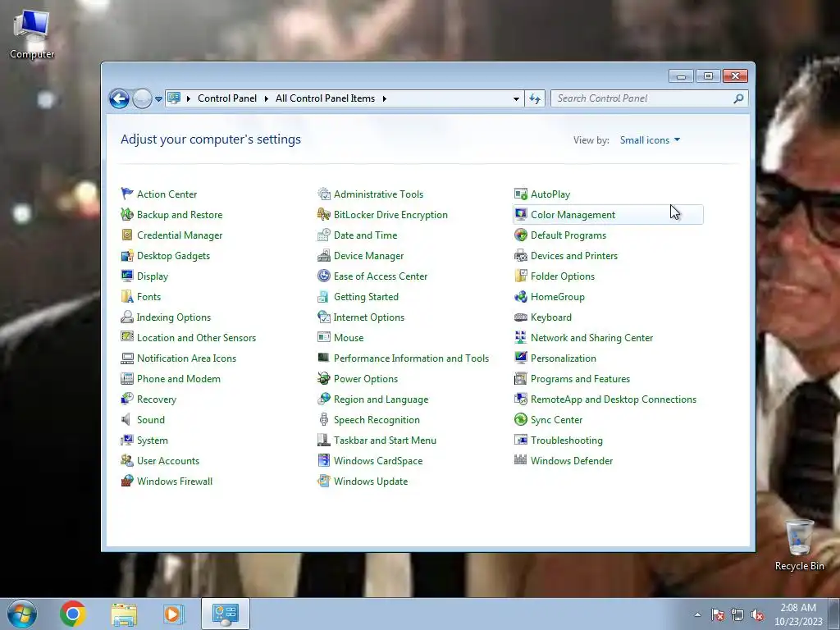The height and width of the screenshot is (630, 840).
Task: Click the Notification Area Icons icon
Action: pyautogui.click(x=127, y=358)
